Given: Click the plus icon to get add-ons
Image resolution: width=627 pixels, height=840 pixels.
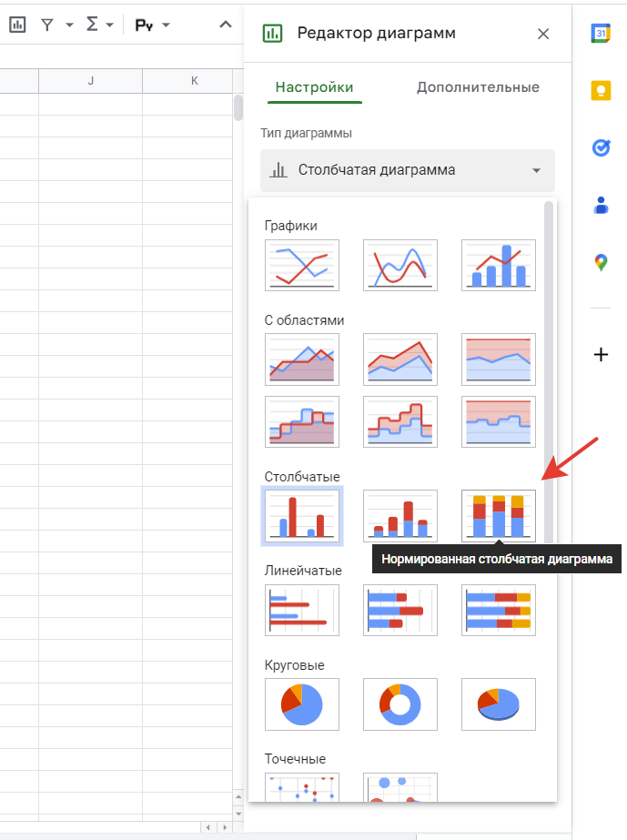Looking at the screenshot, I should coord(601,355).
